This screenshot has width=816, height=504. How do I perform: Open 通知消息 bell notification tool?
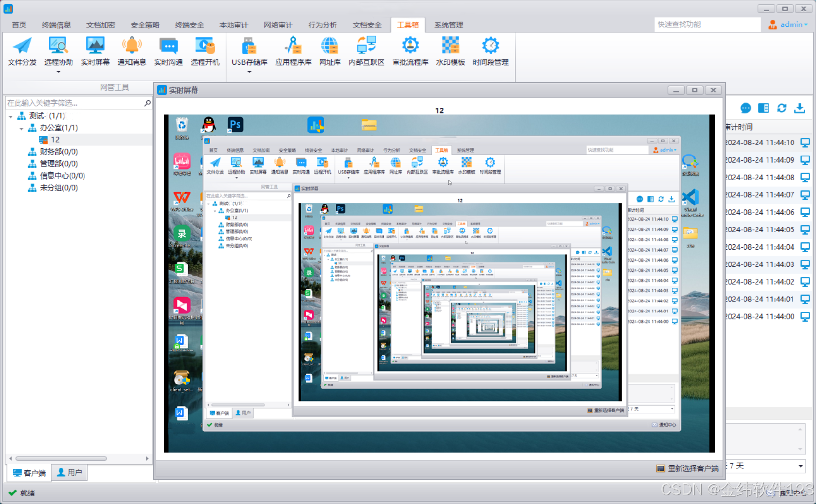coord(132,51)
